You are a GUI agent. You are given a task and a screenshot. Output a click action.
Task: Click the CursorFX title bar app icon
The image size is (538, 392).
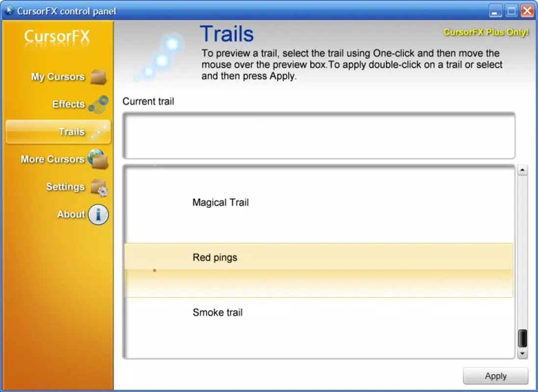[8, 11]
